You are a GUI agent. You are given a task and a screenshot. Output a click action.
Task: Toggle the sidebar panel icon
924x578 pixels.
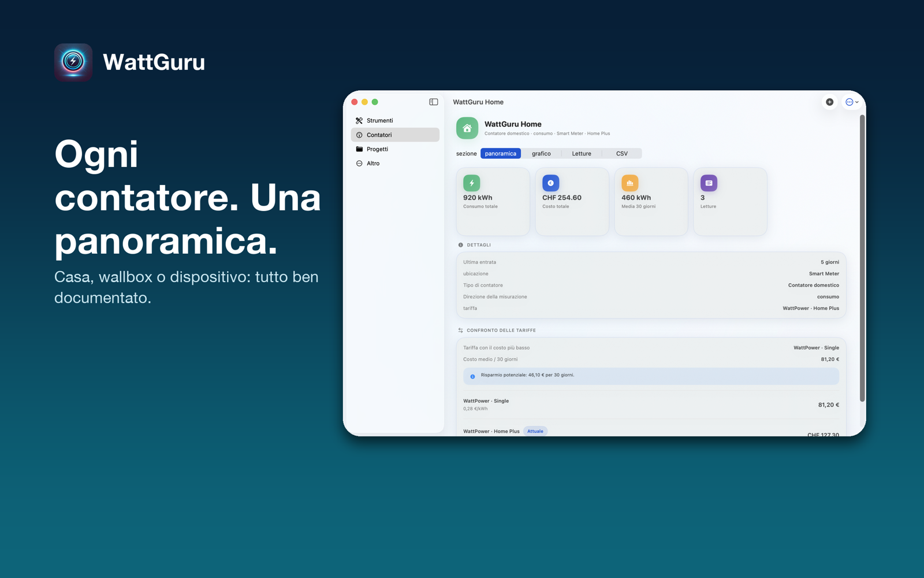click(434, 102)
